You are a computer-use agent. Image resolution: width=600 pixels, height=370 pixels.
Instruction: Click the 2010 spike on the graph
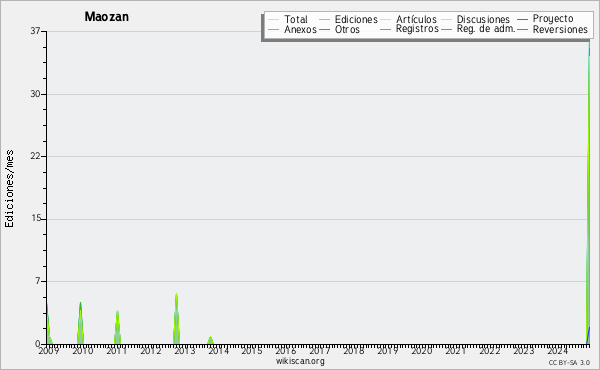[x=80, y=304]
